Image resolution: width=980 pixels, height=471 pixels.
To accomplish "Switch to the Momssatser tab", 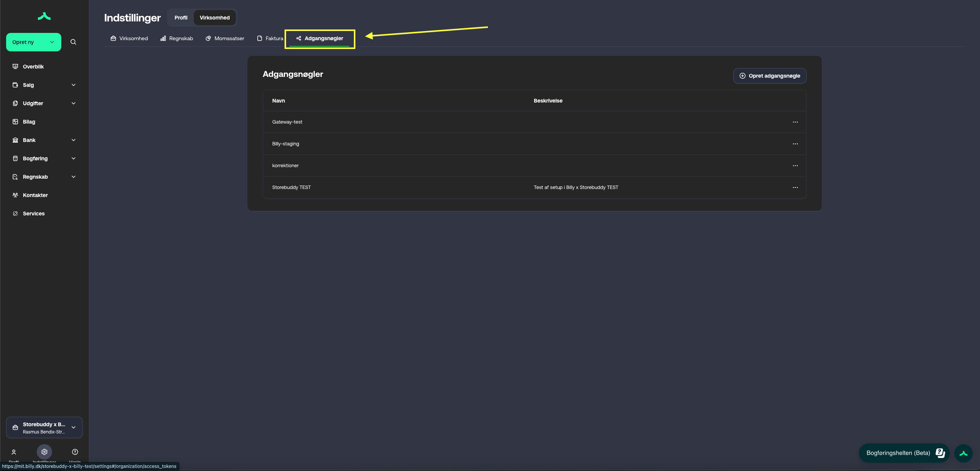I will [225, 38].
